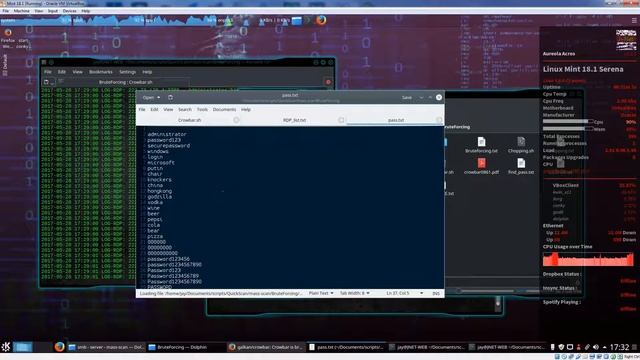Click the new tab icon in Konsole tab bar
Viewport: 640px width, 360px height.
click(46, 82)
